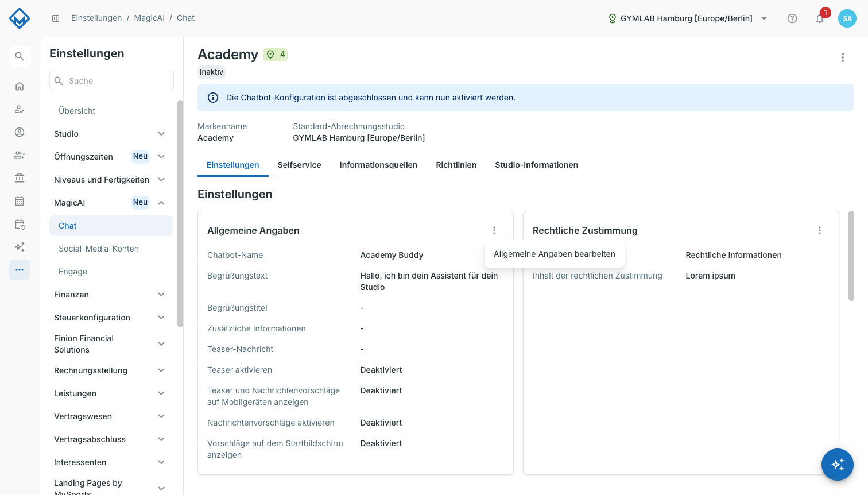Switch to the Selfservice tab
This screenshot has height=495, width=868.
[299, 165]
